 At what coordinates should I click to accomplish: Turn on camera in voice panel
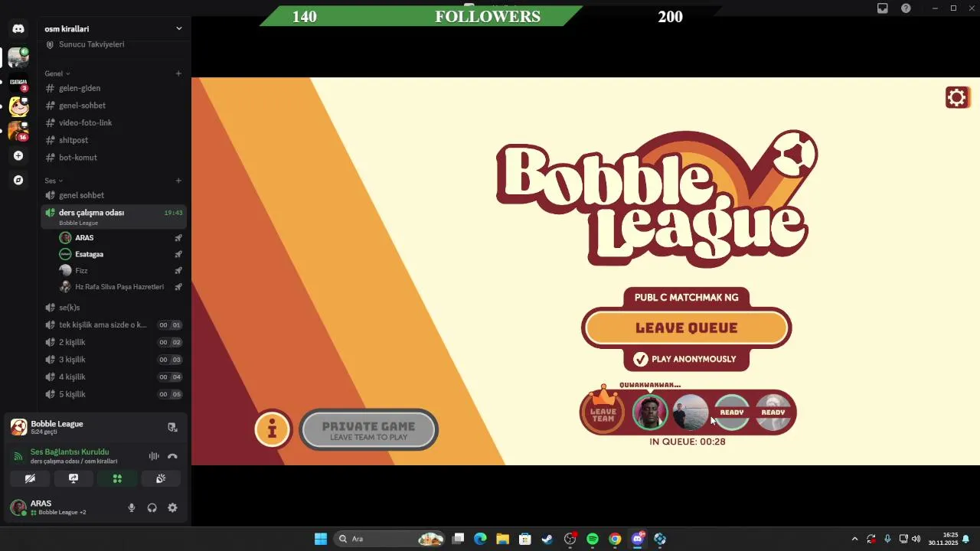click(x=30, y=478)
